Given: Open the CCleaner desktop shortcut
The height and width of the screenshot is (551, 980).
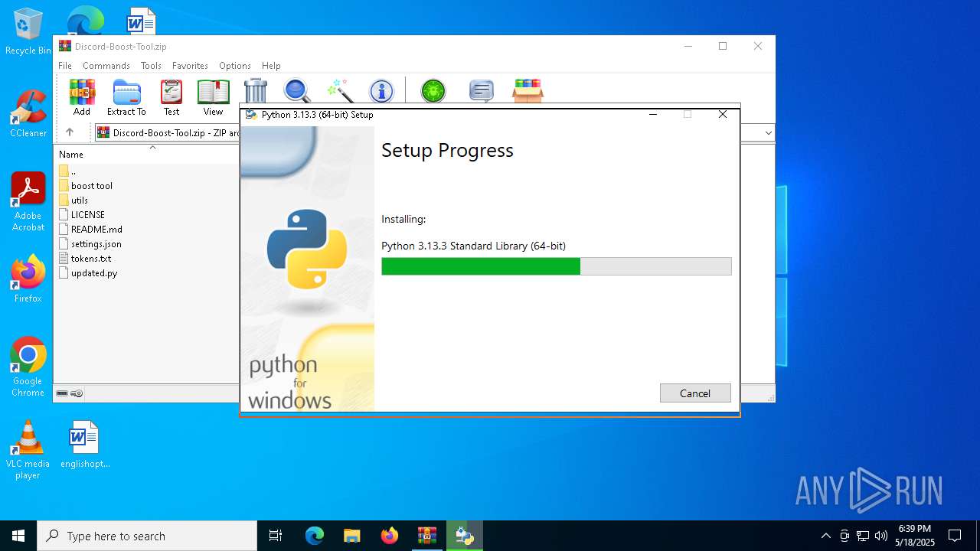Looking at the screenshot, I should click(28, 113).
